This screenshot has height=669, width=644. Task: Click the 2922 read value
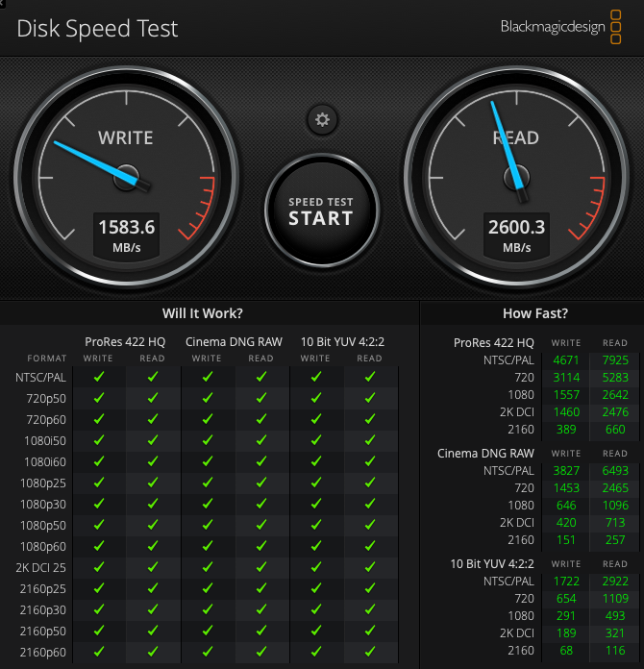point(615,582)
